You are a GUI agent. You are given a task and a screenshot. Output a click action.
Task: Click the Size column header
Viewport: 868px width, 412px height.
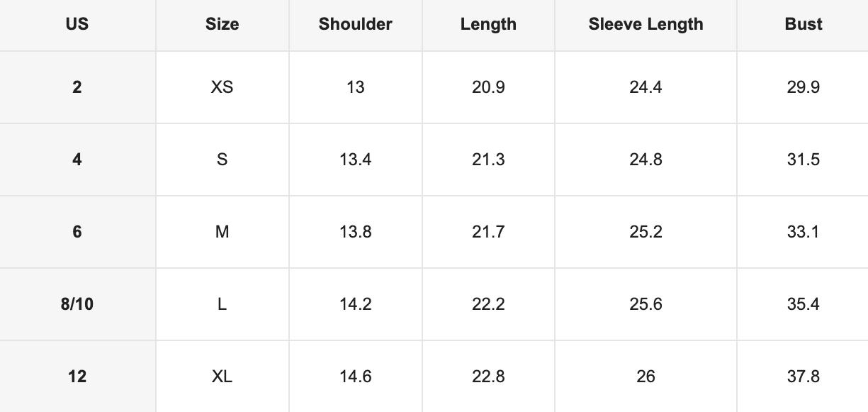point(222,24)
